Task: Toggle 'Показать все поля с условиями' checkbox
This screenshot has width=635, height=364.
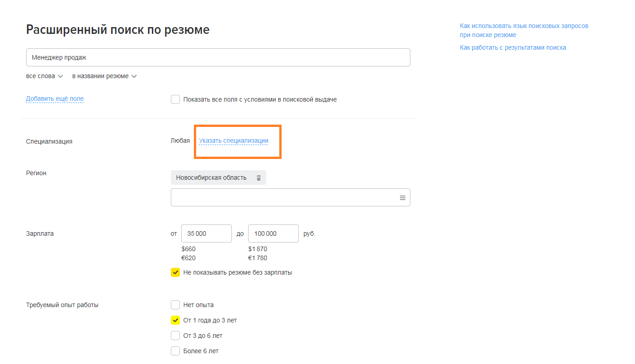Action: (x=175, y=99)
